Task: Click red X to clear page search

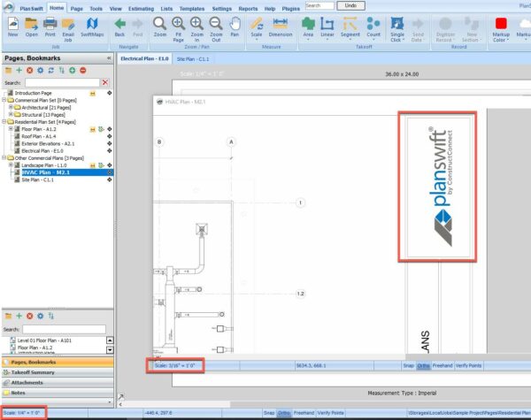Action: coord(105,82)
